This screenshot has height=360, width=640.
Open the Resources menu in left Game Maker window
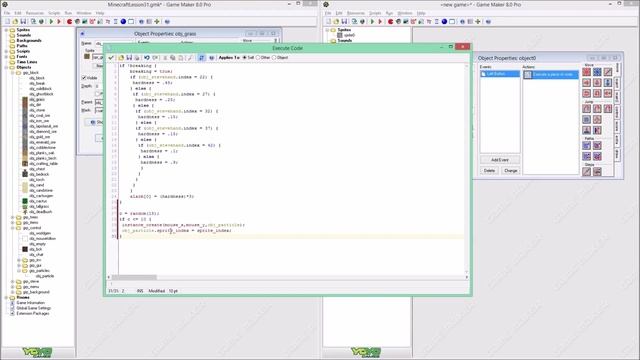pos(34,13)
